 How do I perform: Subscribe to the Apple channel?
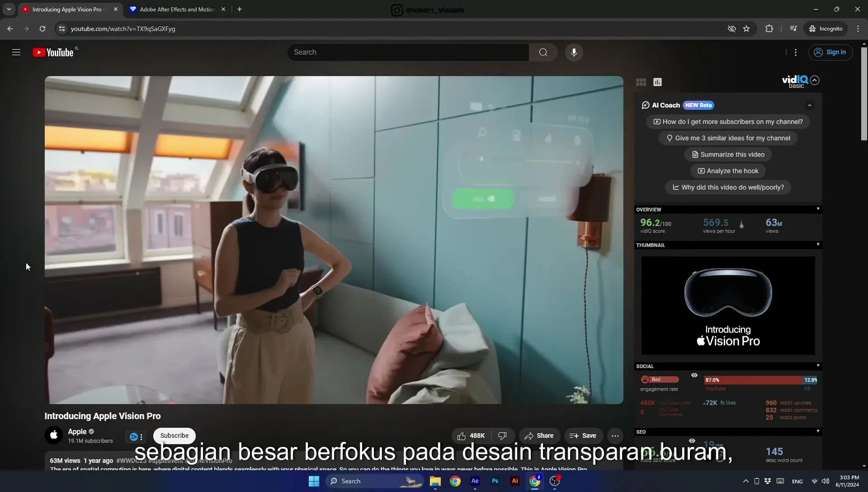pyautogui.click(x=174, y=436)
